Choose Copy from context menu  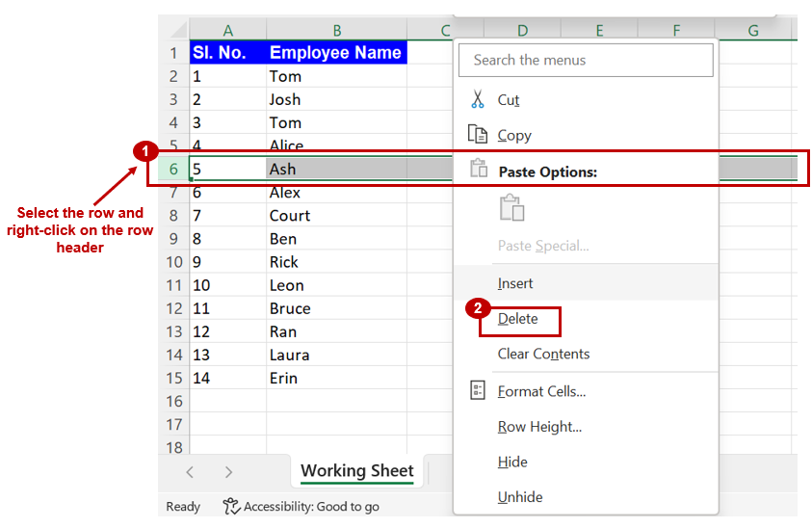coord(586,135)
